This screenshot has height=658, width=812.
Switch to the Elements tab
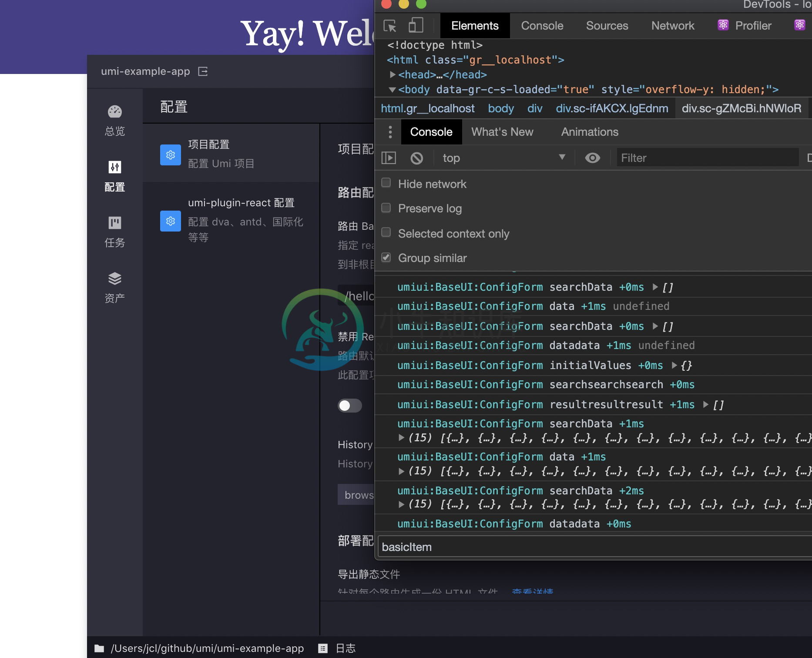(x=475, y=26)
